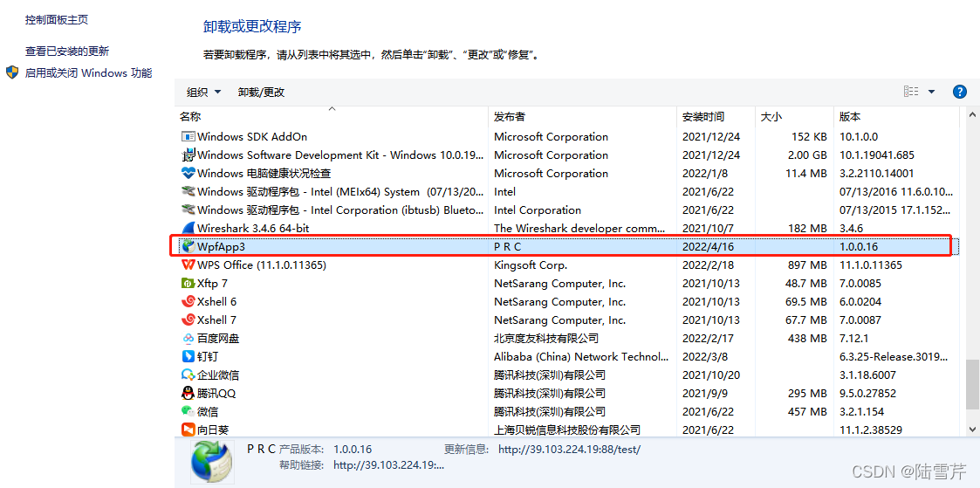Click the 438 MB size cell

[x=806, y=338]
